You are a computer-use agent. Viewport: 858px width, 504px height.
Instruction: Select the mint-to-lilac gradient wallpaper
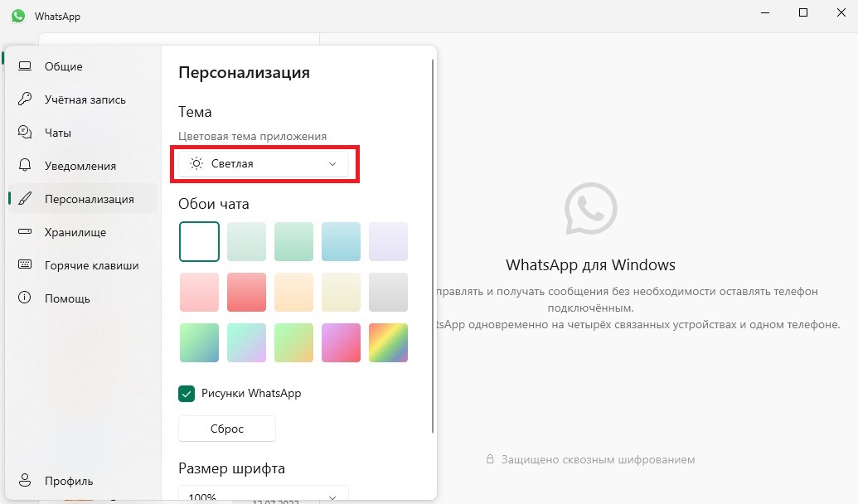(246, 342)
